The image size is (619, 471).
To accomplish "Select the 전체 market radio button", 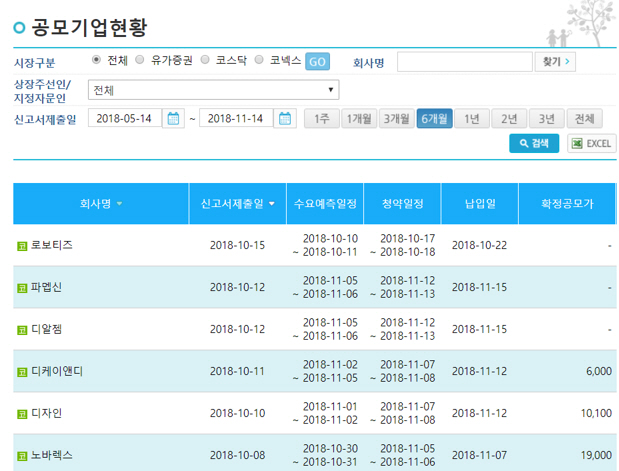I will 96,60.
